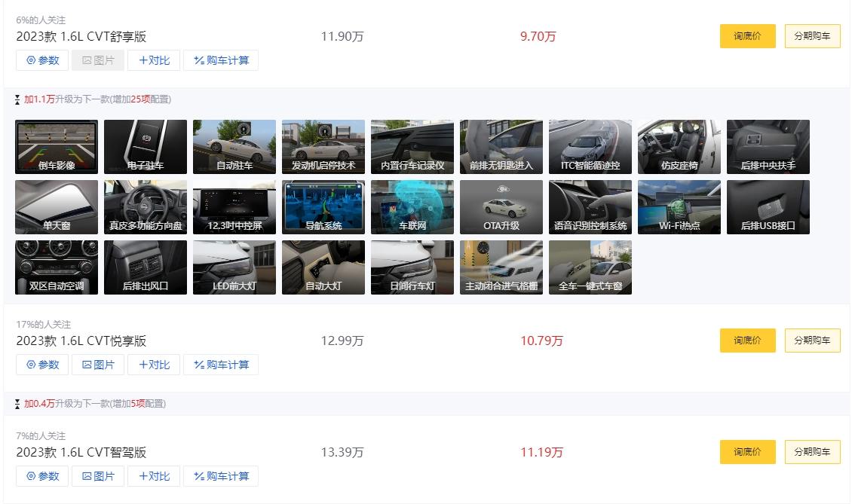Open the 导航系统 feature thumbnail

click(x=323, y=207)
